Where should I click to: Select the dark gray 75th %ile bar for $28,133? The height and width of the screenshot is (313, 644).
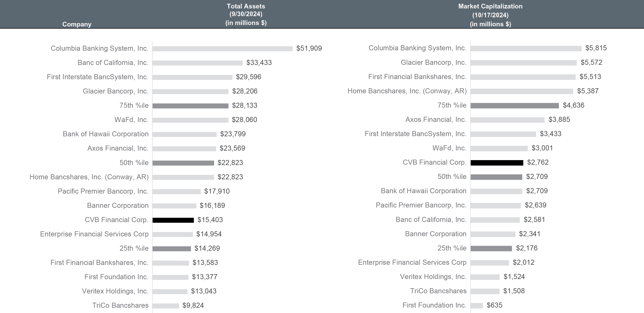[190, 106]
